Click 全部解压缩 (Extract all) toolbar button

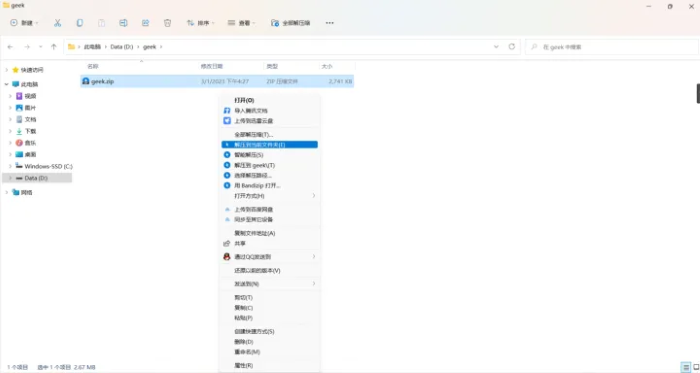click(x=291, y=23)
